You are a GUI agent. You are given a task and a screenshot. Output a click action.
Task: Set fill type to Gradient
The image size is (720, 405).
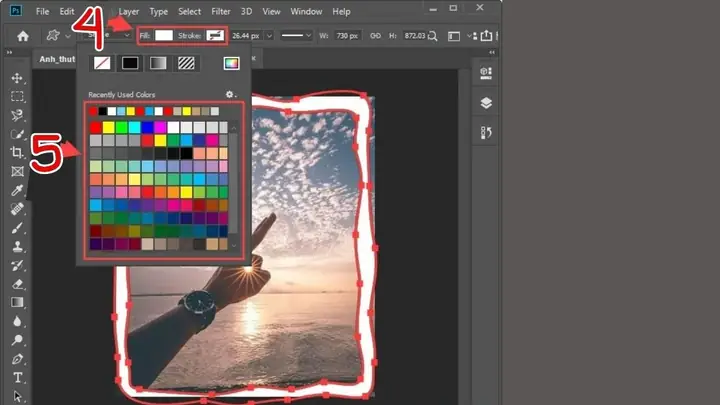click(x=158, y=63)
